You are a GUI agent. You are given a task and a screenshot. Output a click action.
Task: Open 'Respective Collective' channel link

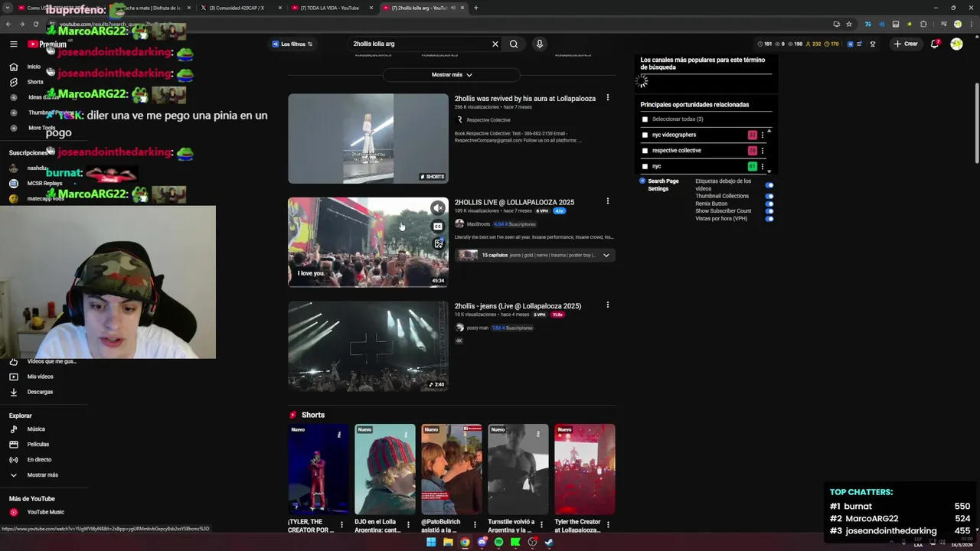pyautogui.click(x=488, y=120)
